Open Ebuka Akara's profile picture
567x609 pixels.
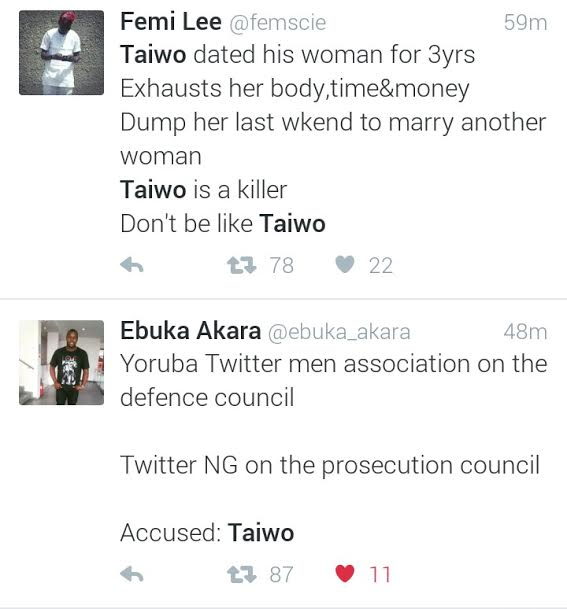point(61,362)
